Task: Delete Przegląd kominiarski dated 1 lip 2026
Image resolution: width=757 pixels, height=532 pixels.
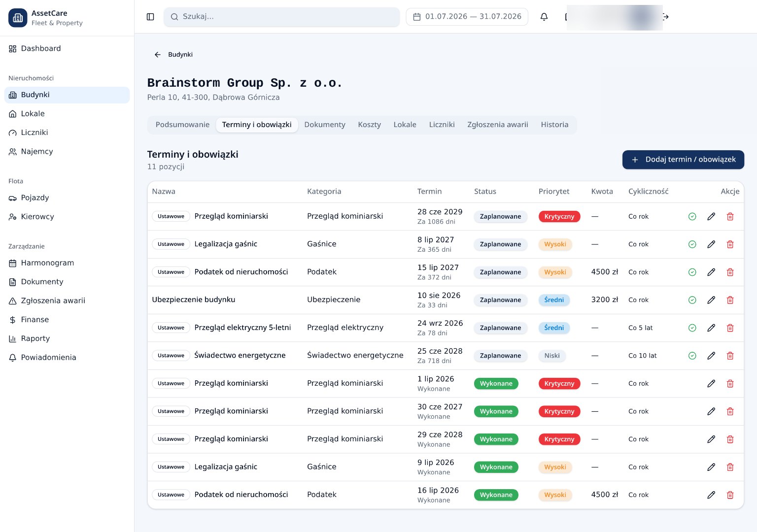Action: coord(730,384)
